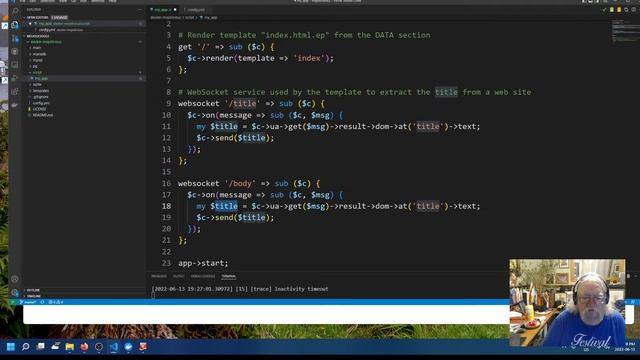640x360 pixels.
Task: Switch to the config.yml editor tab
Action: click(196, 9)
